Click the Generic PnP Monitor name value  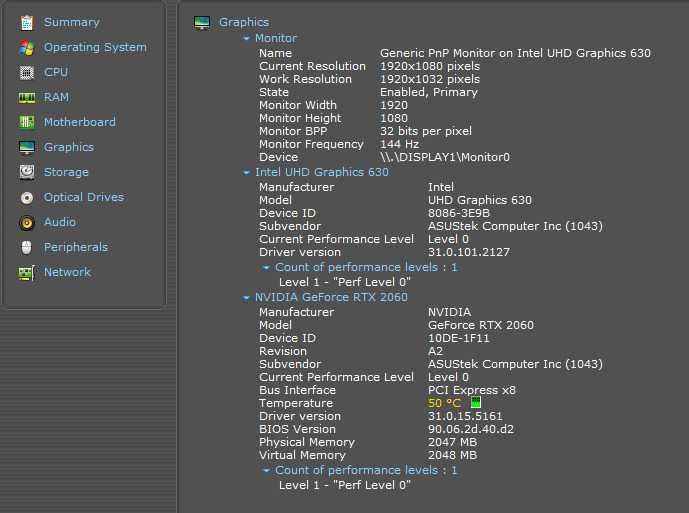(x=515, y=53)
